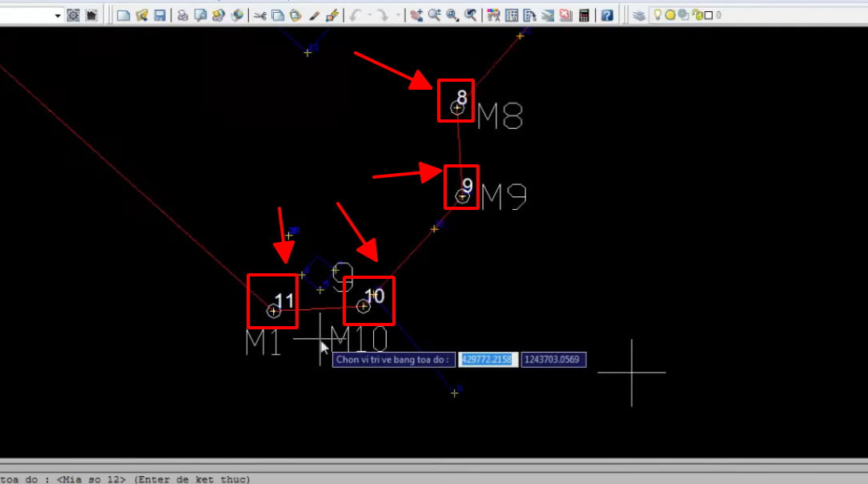Open the QuickCalc calculator
The width and height of the screenshot is (868, 484).
(x=584, y=15)
